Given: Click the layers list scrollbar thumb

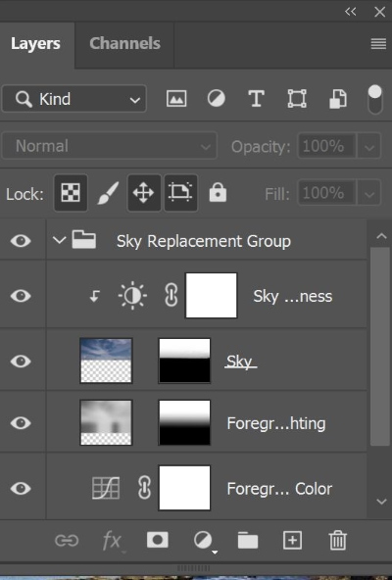Looking at the screenshot, I should point(380,347).
